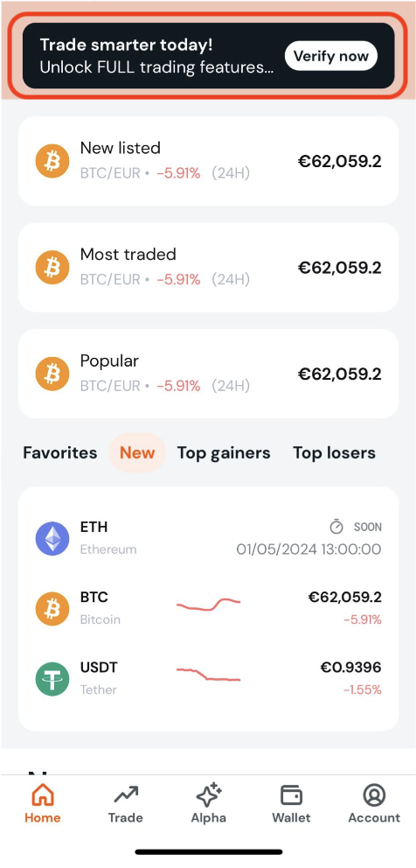Open the Popular BTC/EUR card

tap(209, 374)
